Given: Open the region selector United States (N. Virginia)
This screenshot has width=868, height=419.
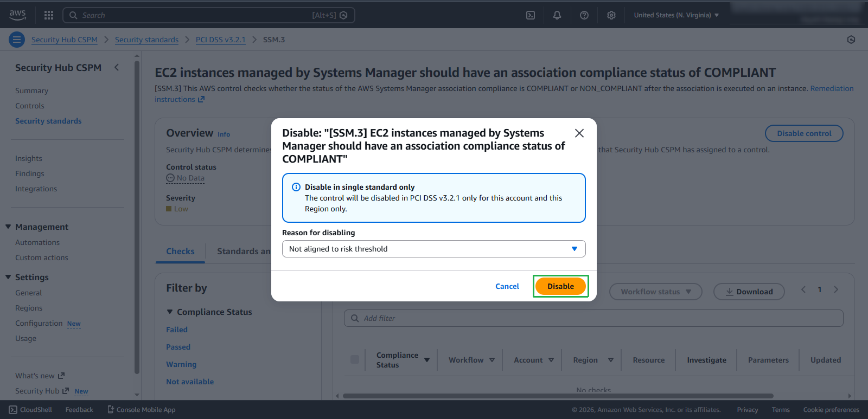Looking at the screenshot, I should pos(676,15).
